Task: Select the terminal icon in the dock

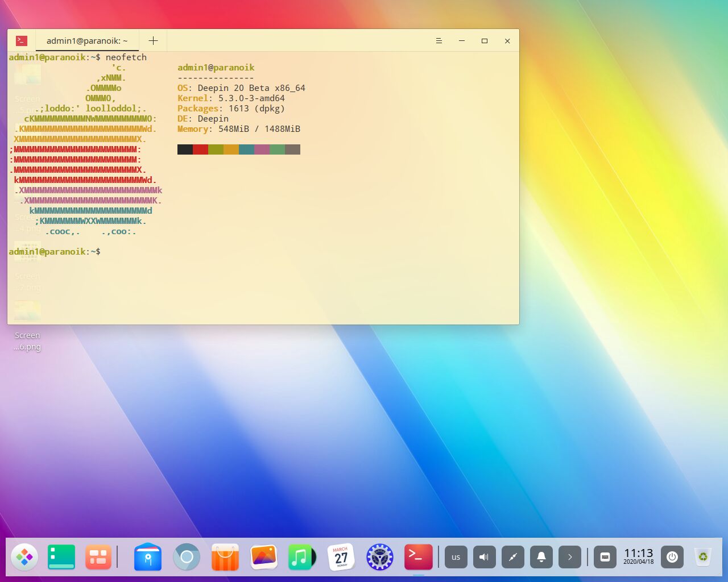Action: [x=419, y=557]
